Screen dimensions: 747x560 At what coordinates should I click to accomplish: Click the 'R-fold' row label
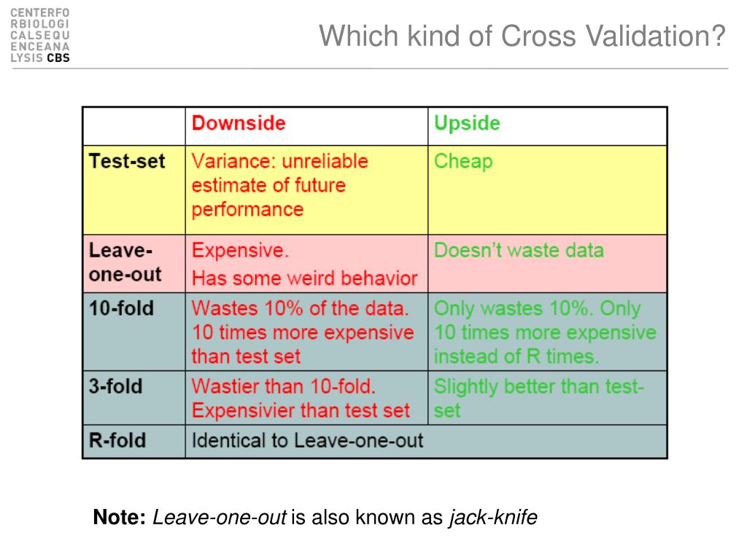point(117,440)
